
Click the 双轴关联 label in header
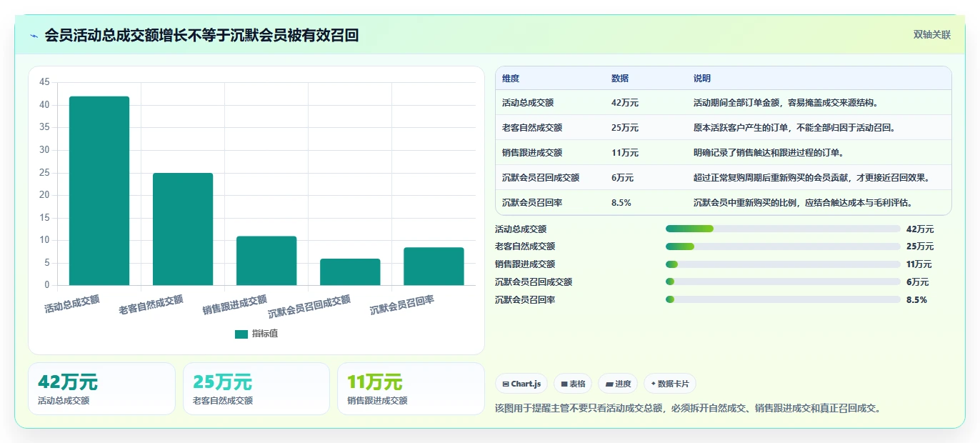[932, 35]
